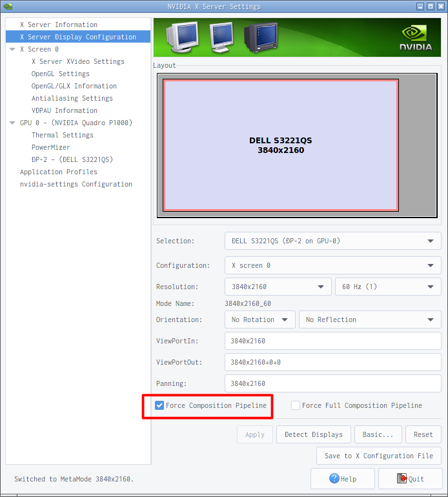Click the Mode Name value 3840x2160_60
The width and height of the screenshot is (448, 497).
click(248, 303)
